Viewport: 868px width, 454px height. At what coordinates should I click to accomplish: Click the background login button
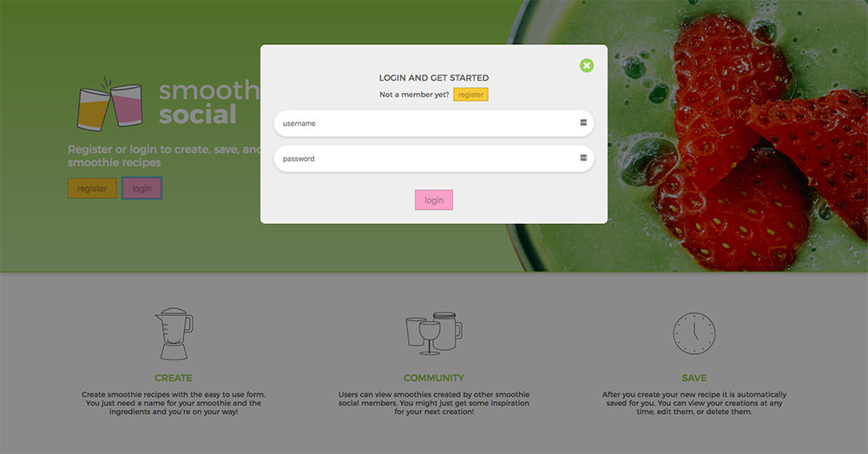click(x=141, y=188)
